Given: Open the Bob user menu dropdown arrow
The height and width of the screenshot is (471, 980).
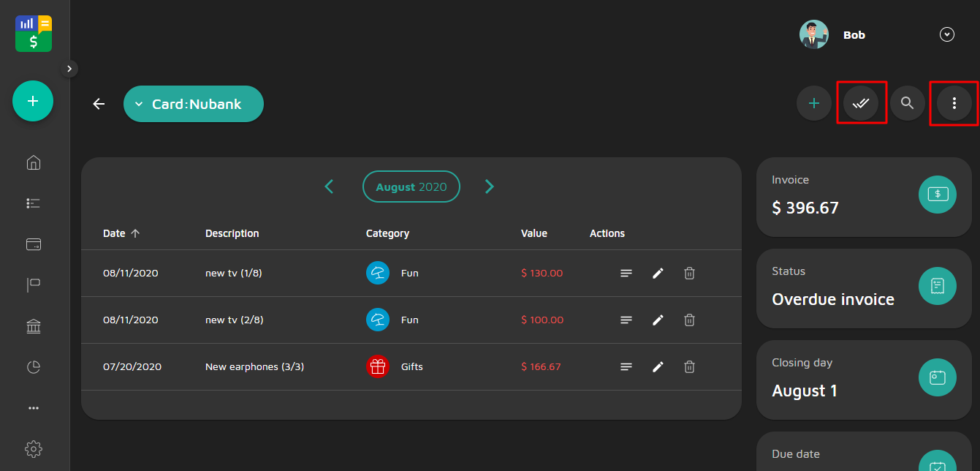Looking at the screenshot, I should click(946, 34).
